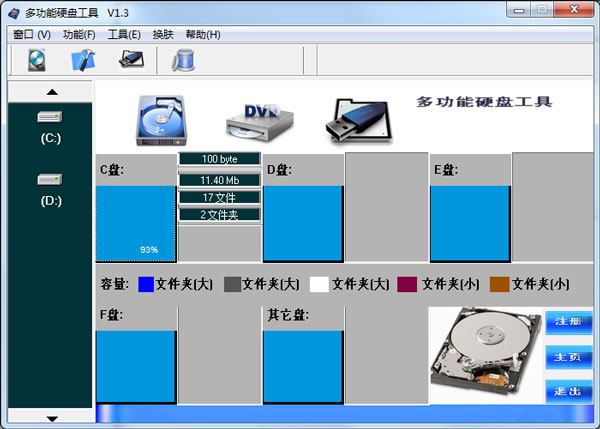This screenshot has width=600, height=429.
Task: Click the F盘 blue usage bar
Action: (136, 367)
